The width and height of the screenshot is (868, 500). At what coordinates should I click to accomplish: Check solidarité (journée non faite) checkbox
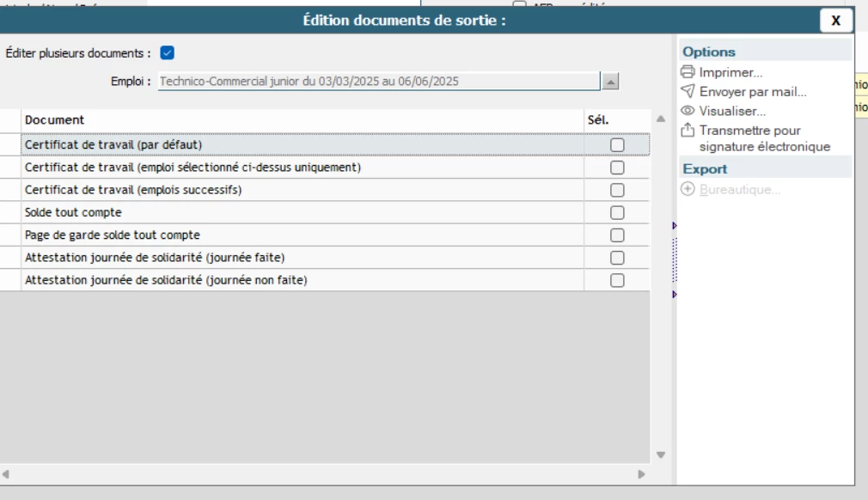tap(617, 281)
